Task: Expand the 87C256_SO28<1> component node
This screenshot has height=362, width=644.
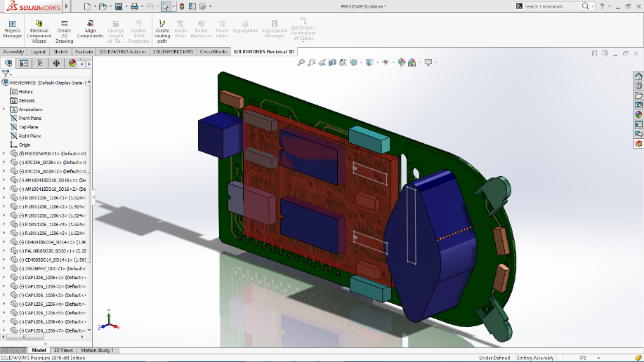Action: pyautogui.click(x=4, y=162)
